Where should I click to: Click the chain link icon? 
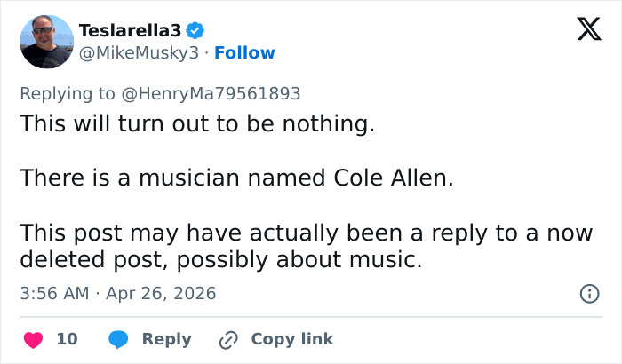[x=229, y=339]
